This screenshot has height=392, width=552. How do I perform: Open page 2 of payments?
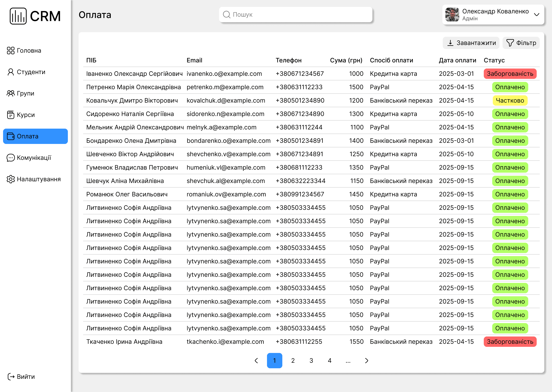(293, 360)
